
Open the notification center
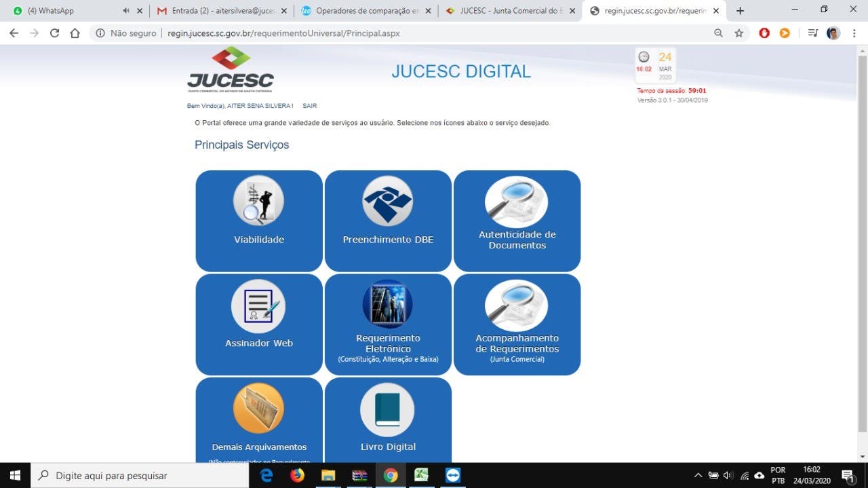tap(848, 475)
